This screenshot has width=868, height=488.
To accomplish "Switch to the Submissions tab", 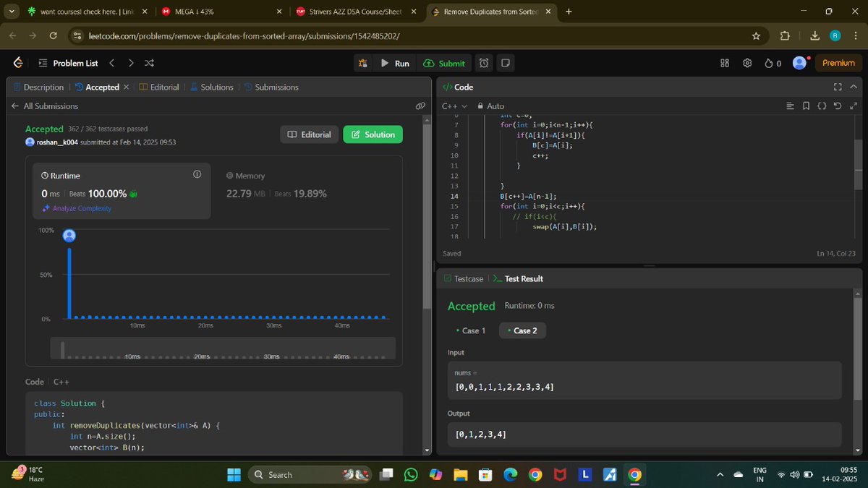I will 271,87.
